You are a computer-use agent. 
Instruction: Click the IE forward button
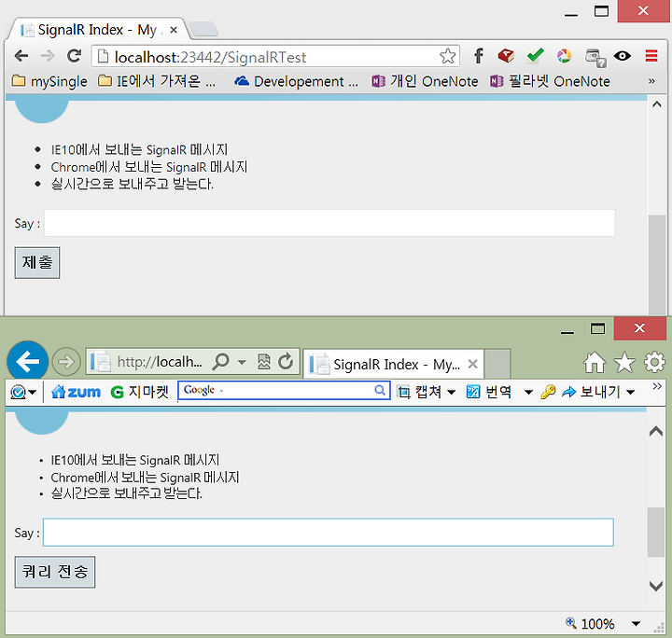pyautogui.click(x=66, y=362)
